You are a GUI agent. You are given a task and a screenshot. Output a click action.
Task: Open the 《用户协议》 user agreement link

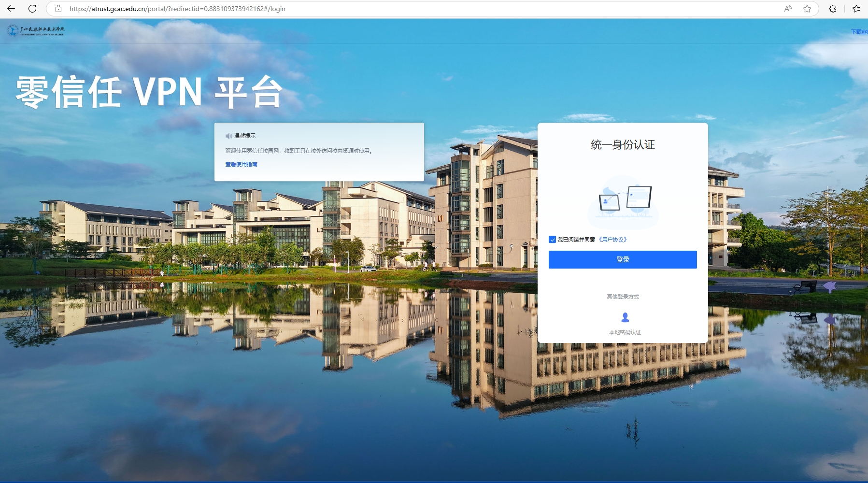[612, 239]
